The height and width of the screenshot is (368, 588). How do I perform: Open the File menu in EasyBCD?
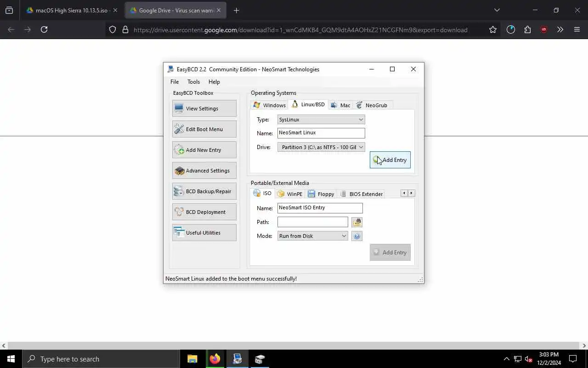coord(175,82)
